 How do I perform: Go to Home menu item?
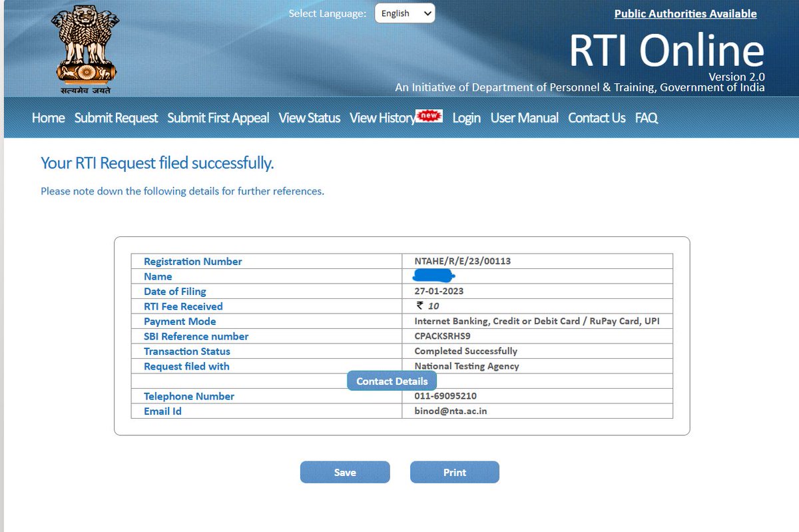49,118
